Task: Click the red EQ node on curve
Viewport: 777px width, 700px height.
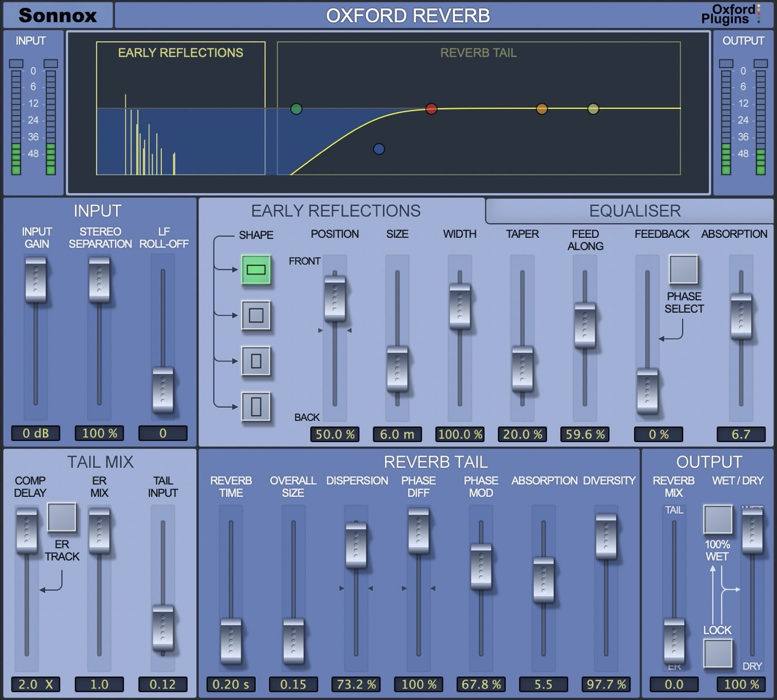Action: 431,109
